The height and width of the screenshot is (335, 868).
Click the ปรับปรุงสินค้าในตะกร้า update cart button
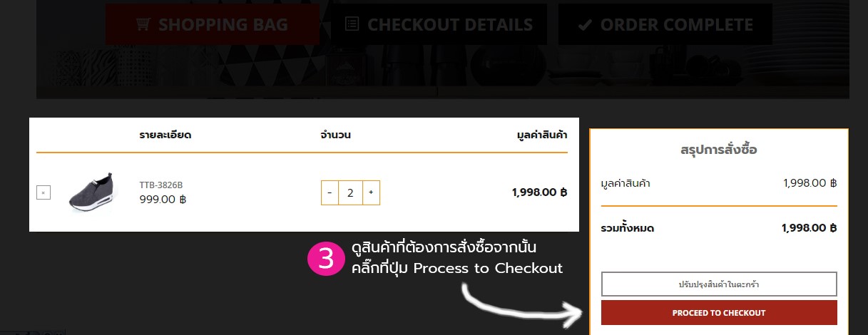(x=719, y=284)
